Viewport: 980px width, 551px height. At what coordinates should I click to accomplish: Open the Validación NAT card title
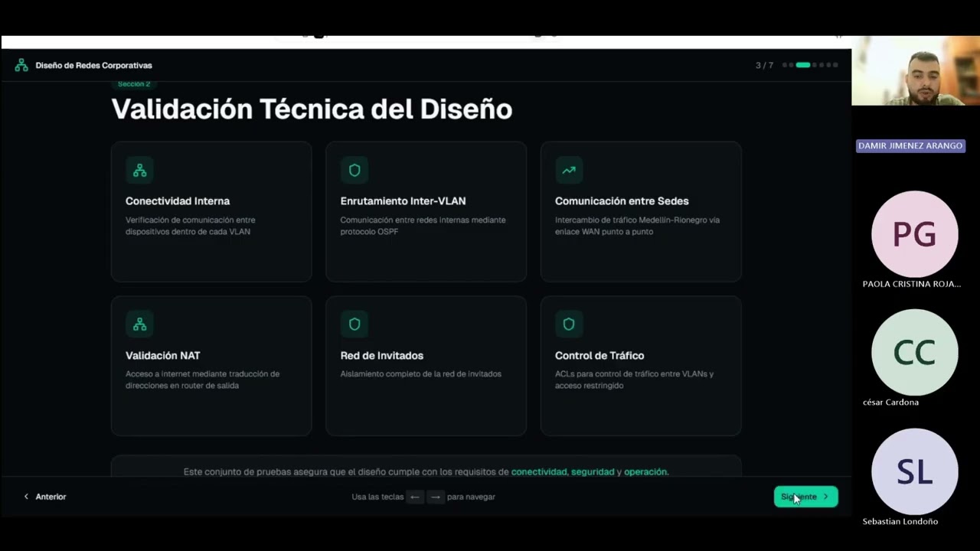162,356
